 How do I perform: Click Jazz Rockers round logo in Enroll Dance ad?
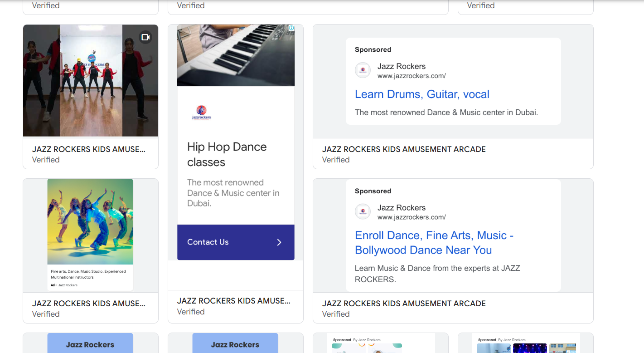point(363,212)
